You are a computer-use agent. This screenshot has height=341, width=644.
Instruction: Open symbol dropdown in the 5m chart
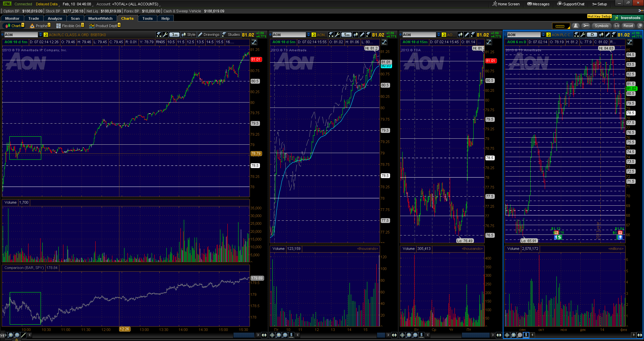308,35
